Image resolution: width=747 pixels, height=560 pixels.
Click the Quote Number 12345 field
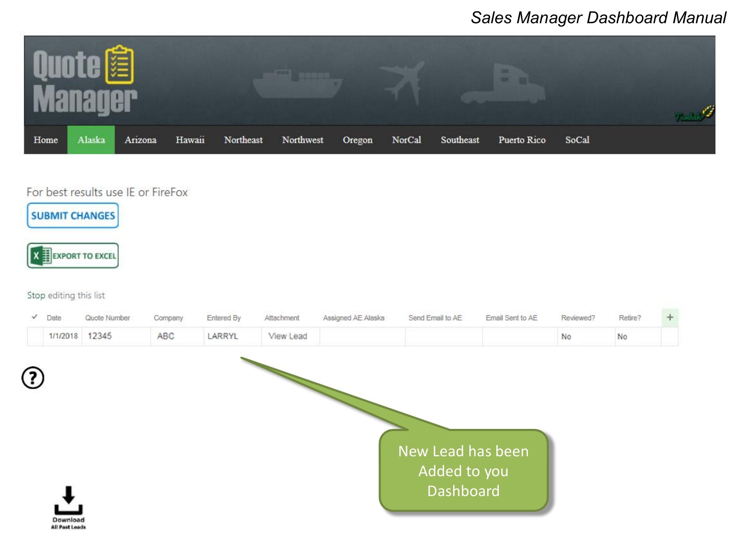[100, 336]
